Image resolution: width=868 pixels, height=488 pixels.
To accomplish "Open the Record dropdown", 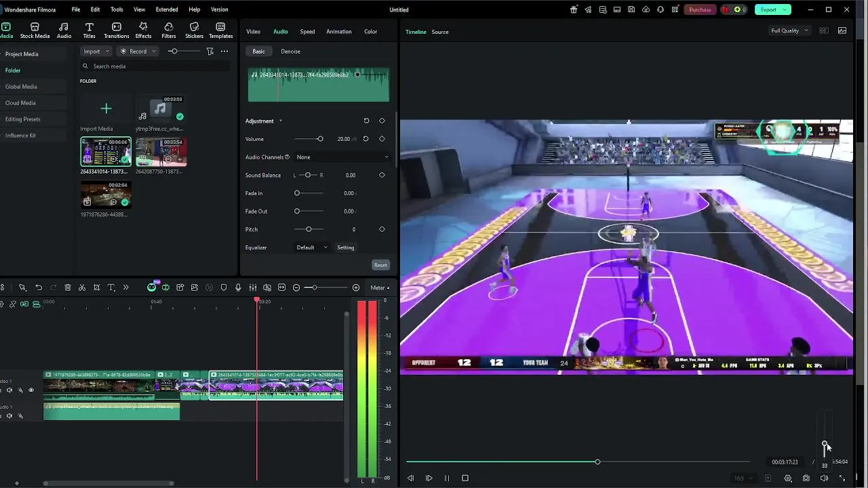I will (x=138, y=52).
